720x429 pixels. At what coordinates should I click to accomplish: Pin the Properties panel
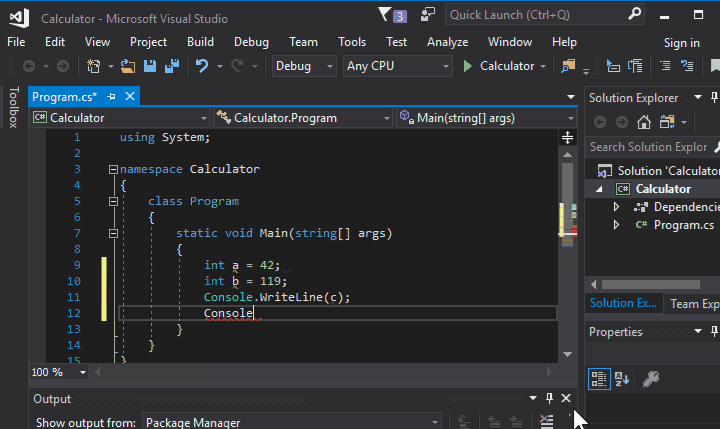pos(714,332)
